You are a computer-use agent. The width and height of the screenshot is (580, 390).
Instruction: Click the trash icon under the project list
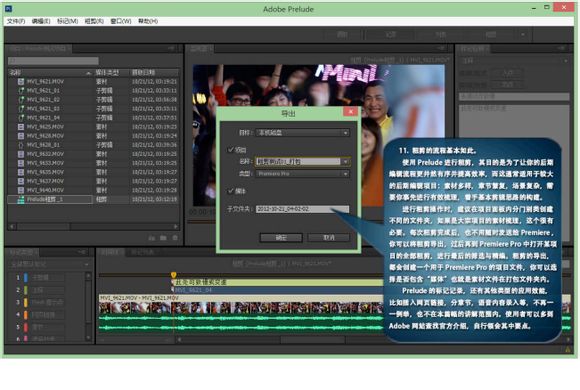[175, 238]
